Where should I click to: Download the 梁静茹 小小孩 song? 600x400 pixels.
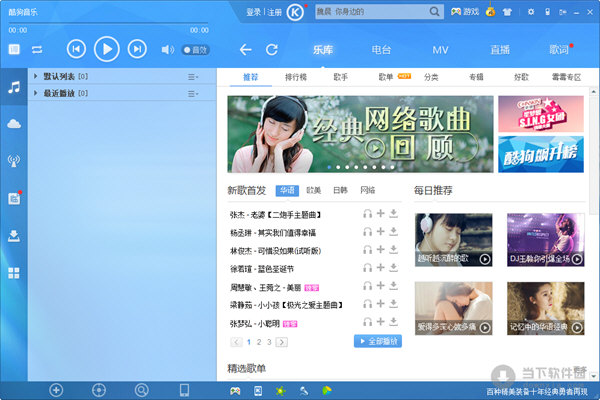pyautogui.click(x=393, y=304)
